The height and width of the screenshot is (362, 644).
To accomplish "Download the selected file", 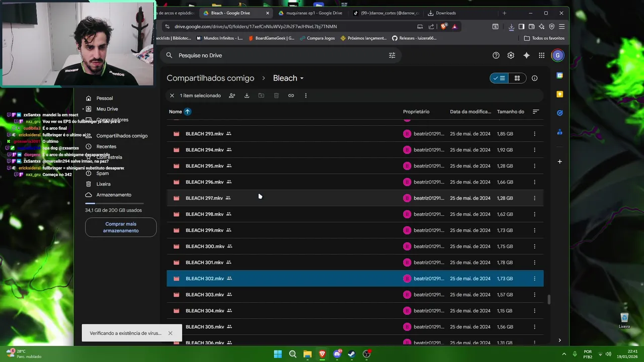I will [x=247, y=96].
